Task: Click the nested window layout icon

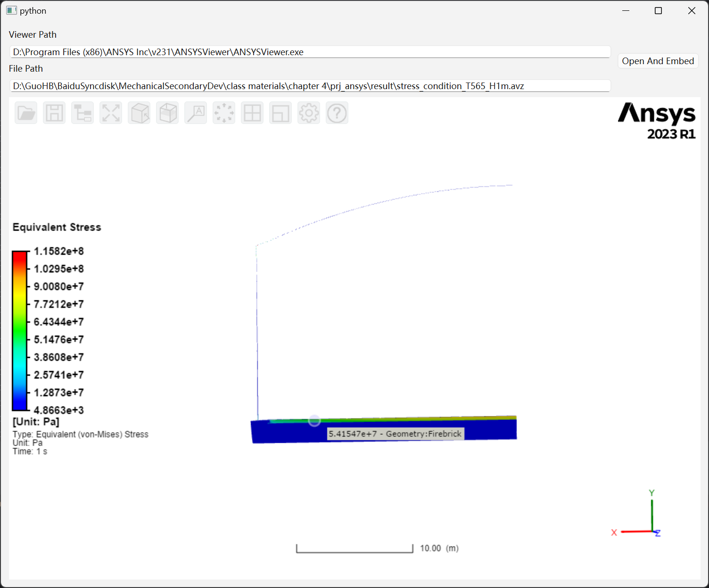Action: (x=280, y=113)
